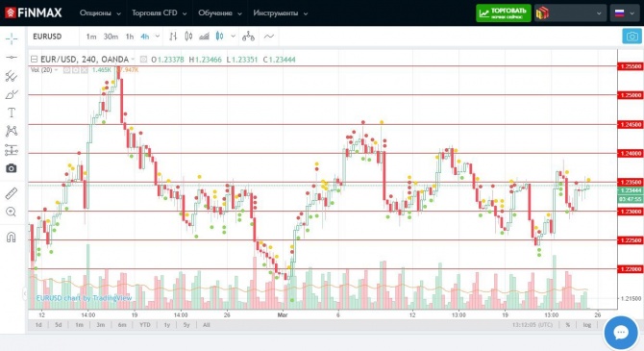Screen dimensions: 644x351
Task: Open the pitchfork drawing tools
Action: click(12, 76)
